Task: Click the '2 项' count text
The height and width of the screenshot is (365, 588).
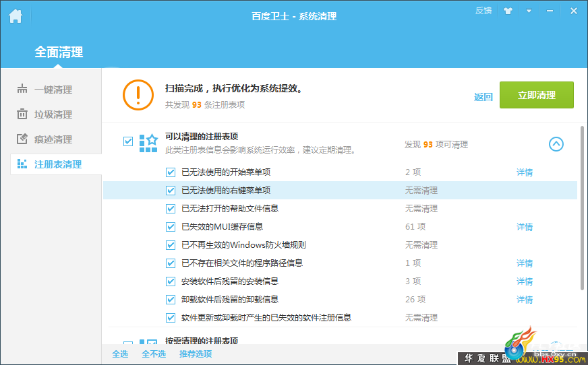Action: (413, 172)
